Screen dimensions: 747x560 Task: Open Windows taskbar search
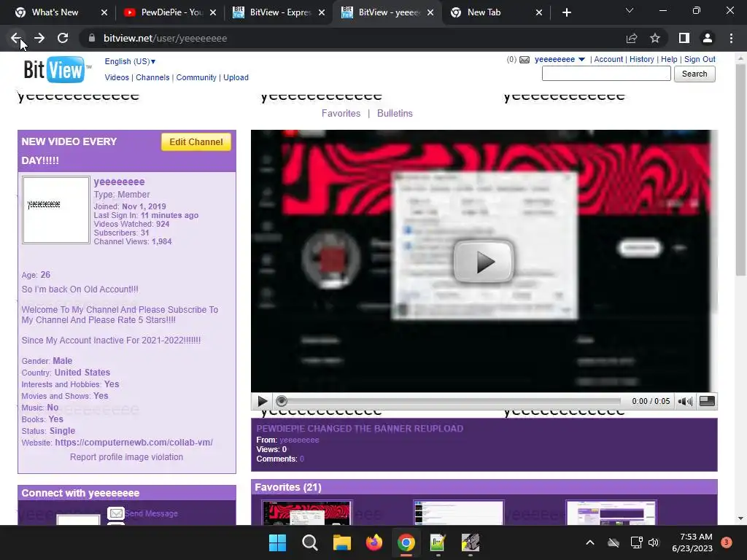309,542
